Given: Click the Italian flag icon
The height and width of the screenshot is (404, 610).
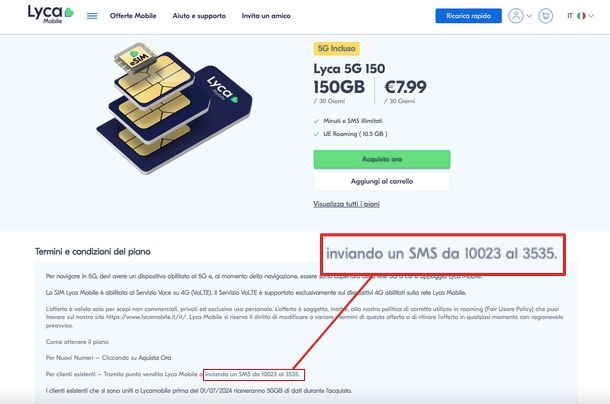Looking at the screenshot, I should tap(582, 16).
